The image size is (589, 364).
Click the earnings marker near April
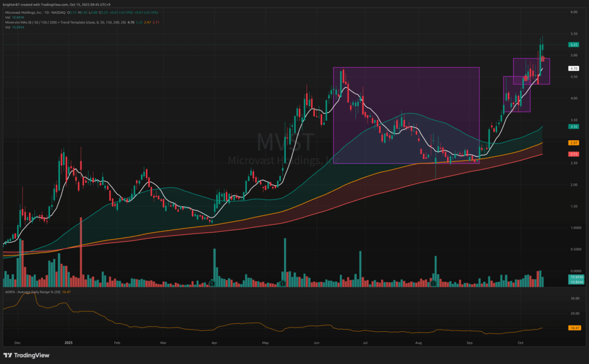(x=212, y=283)
